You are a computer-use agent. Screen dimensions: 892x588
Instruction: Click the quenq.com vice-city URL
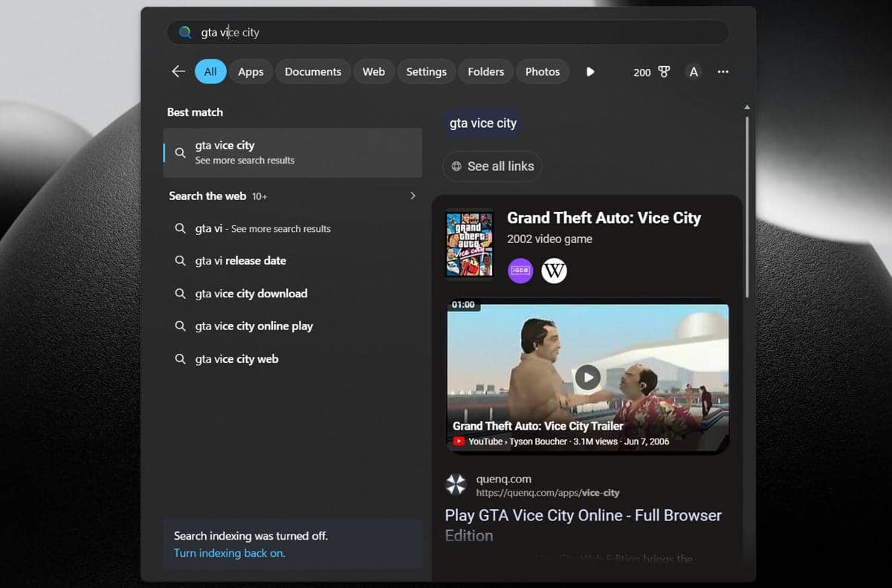point(548,493)
